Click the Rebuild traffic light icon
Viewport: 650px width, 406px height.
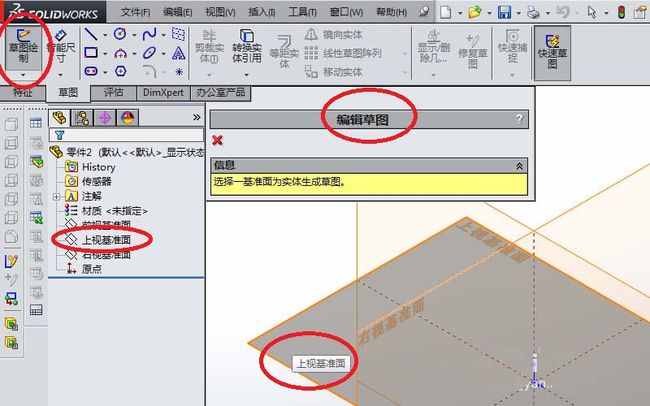click(621, 12)
